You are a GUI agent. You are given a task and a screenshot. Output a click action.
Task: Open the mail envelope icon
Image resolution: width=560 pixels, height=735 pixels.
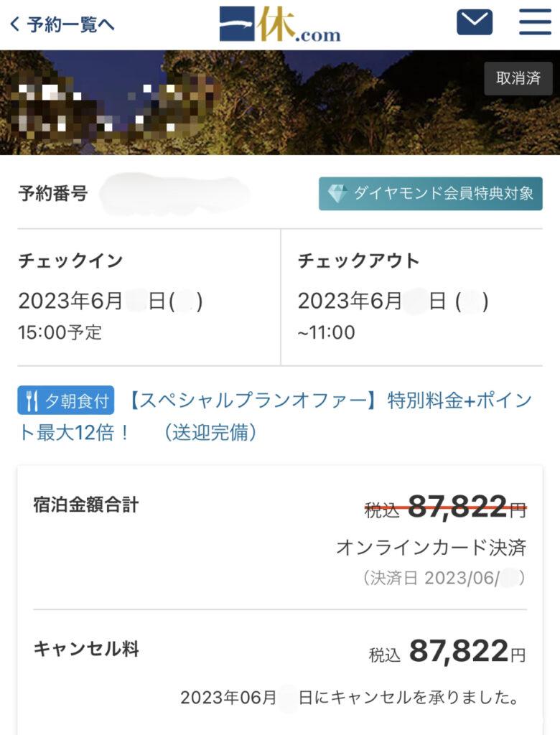[x=475, y=22]
